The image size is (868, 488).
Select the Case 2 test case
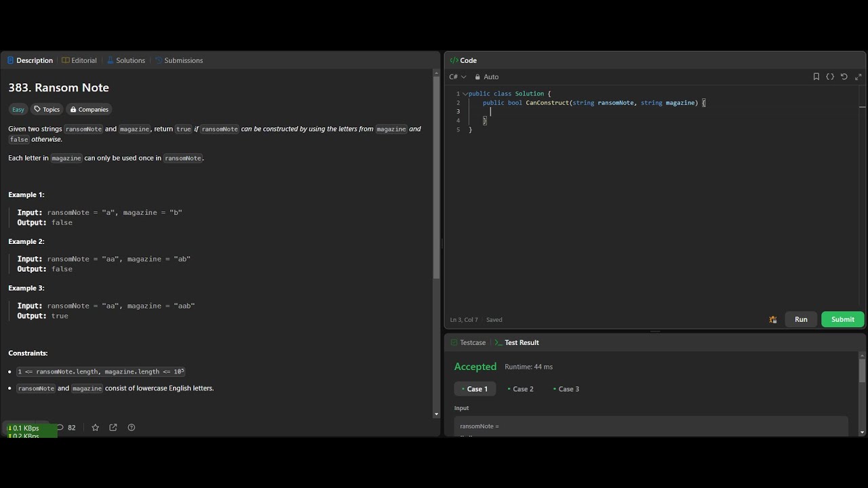pos(521,389)
